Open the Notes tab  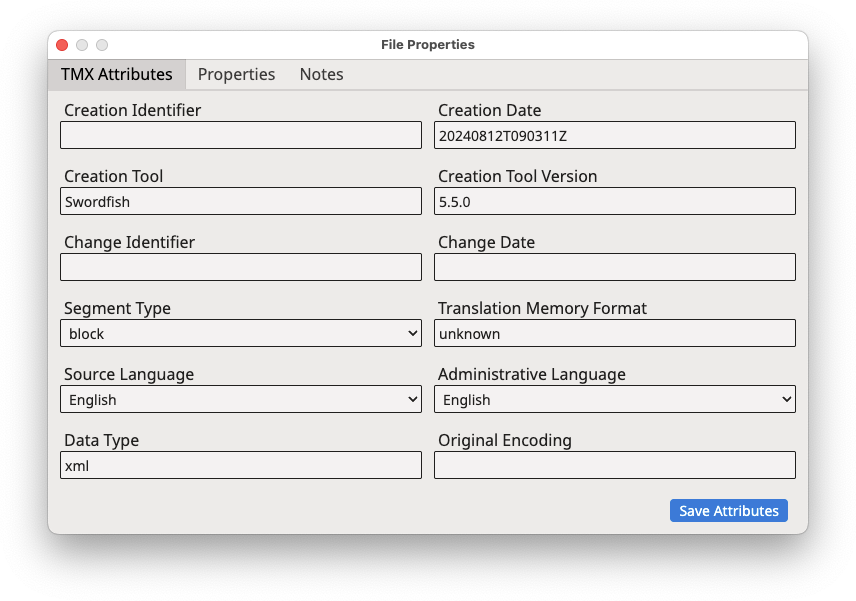tap(322, 74)
